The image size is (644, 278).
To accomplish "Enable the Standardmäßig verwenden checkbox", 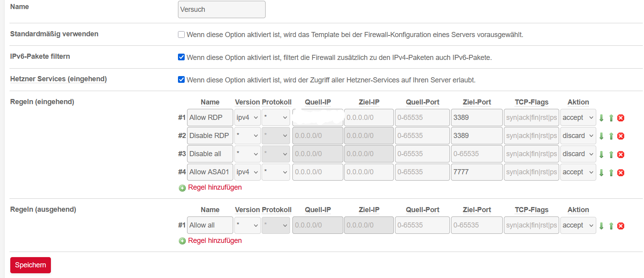I will [x=182, y=35].
